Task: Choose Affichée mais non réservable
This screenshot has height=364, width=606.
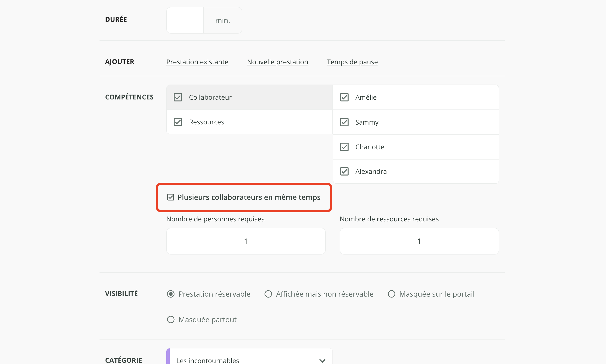Action: [x=268, y=294]
